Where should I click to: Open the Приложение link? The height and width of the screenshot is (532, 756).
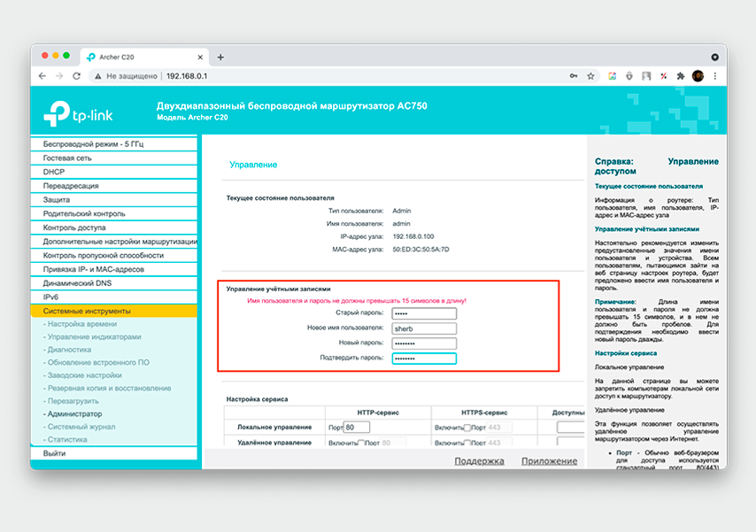tap(549, 461)
